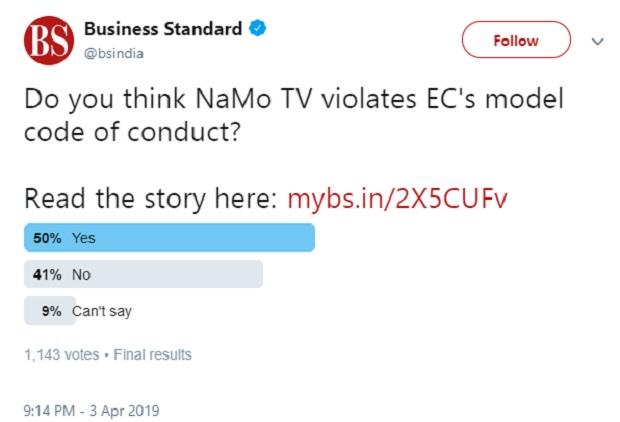This screenshot has height=422, width=620.
Task: Click the 50% percentage label
Action: (49, 238)
